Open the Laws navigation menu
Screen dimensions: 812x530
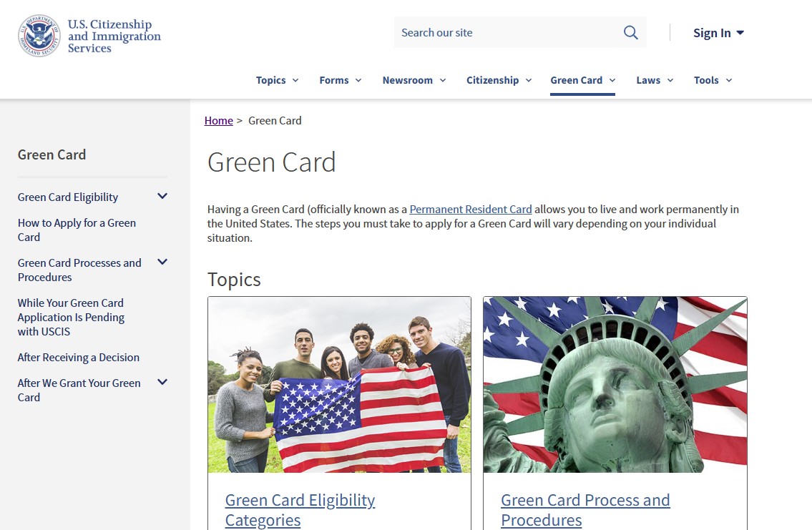[x=655, y=80]
